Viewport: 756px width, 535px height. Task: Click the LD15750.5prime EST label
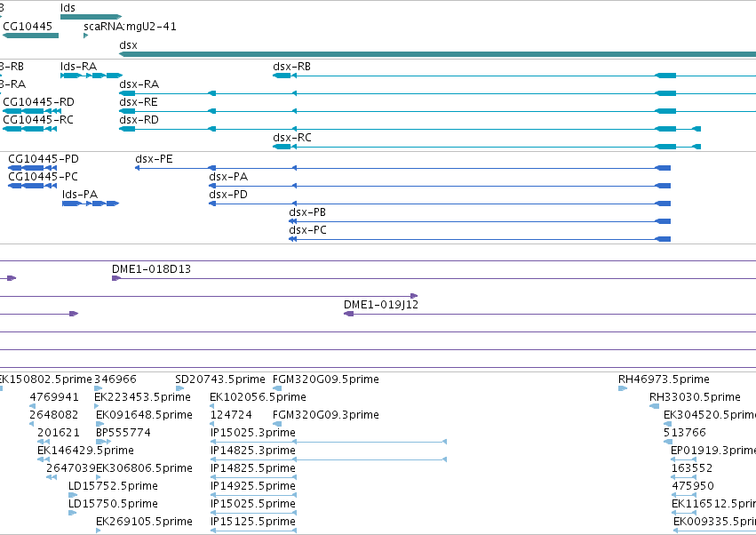pos(114,504)
